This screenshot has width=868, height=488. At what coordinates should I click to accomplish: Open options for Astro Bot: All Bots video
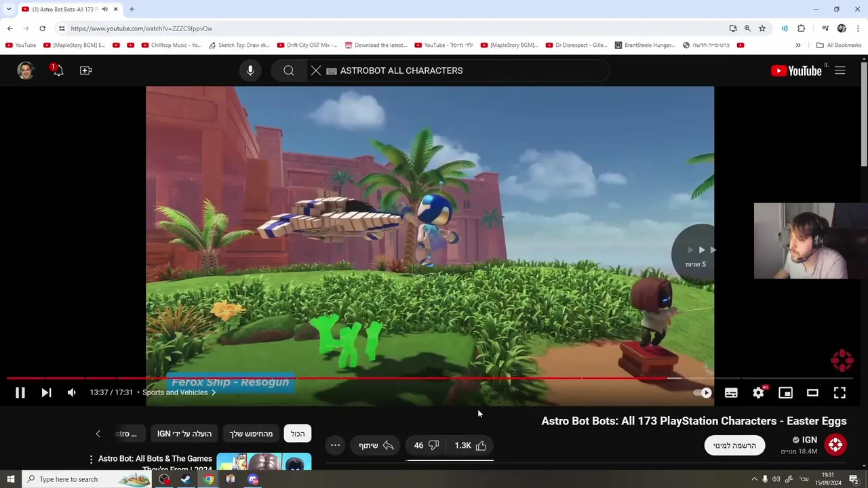(91, 460)
